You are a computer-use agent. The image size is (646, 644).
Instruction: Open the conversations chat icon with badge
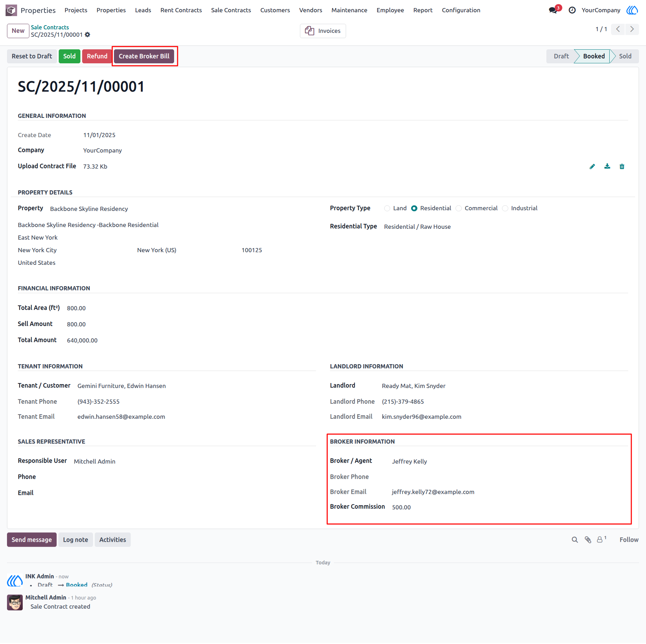coord(553,10)
